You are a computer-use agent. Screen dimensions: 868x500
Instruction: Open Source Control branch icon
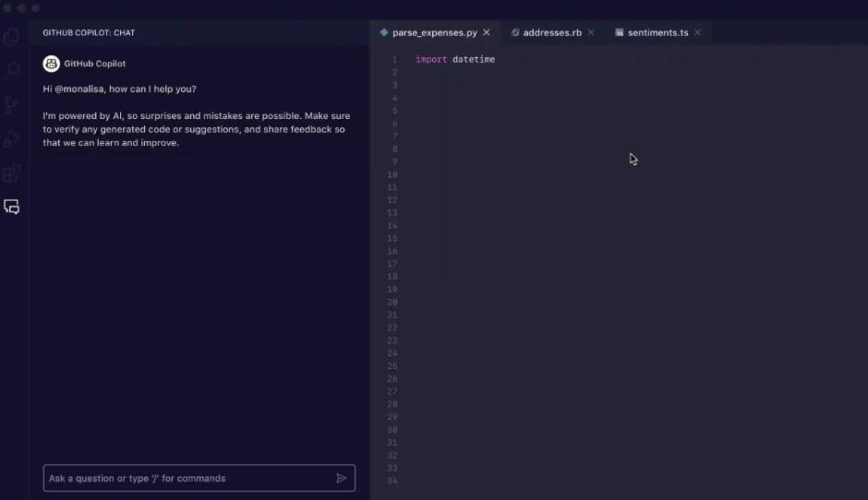coord(12,104)
